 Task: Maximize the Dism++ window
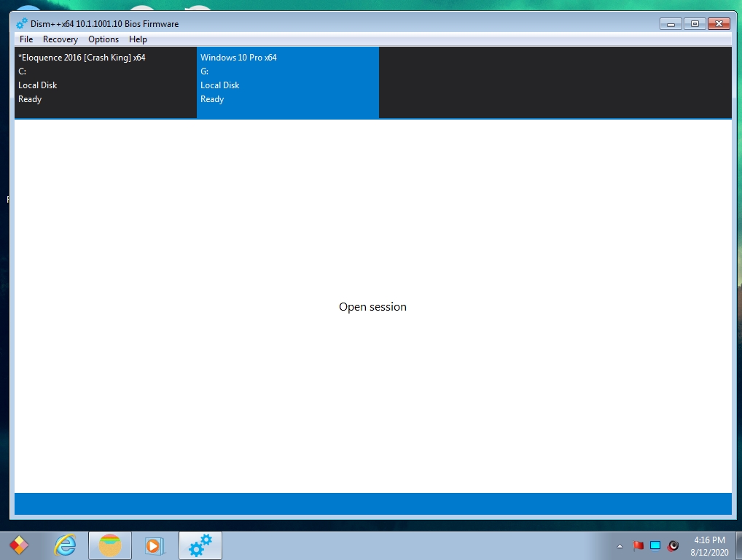(695, 23)
